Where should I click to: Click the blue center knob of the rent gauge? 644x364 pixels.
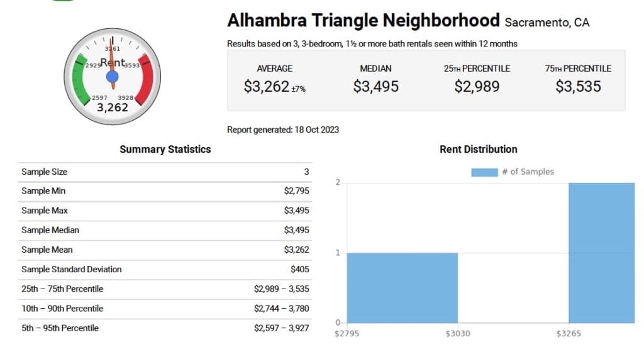click(113, 77)
